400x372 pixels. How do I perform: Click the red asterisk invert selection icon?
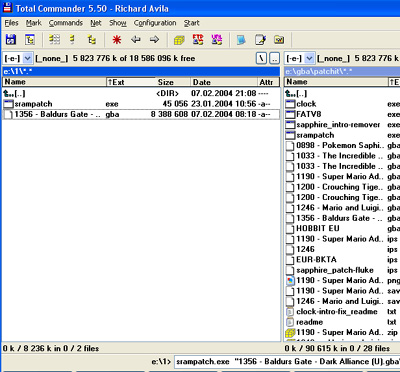point(116,40)
